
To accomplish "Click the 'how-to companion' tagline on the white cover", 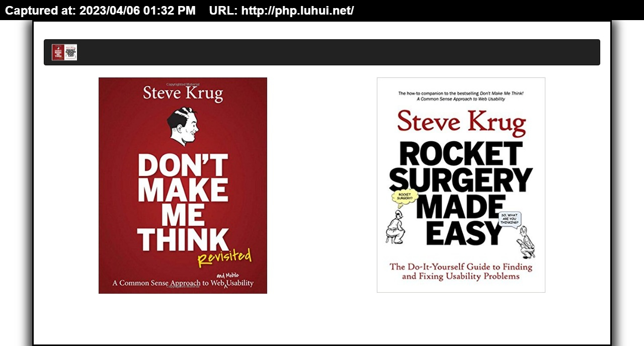I will [461, 96].
